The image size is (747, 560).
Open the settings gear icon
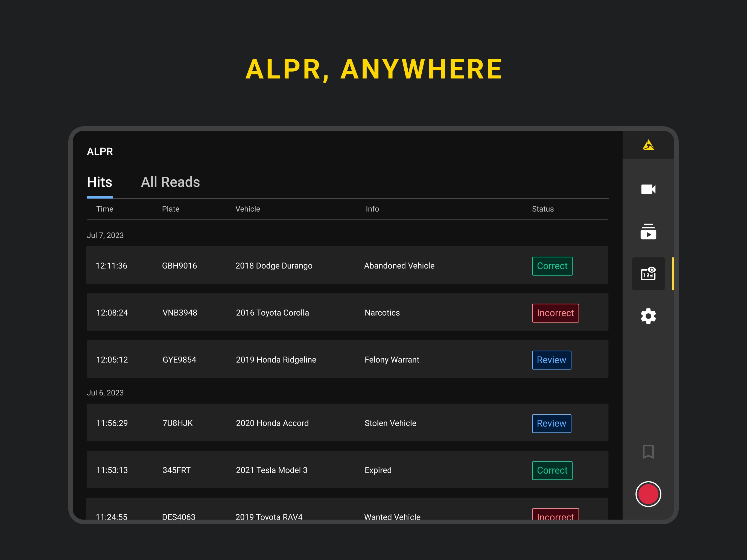click(648, 316)
